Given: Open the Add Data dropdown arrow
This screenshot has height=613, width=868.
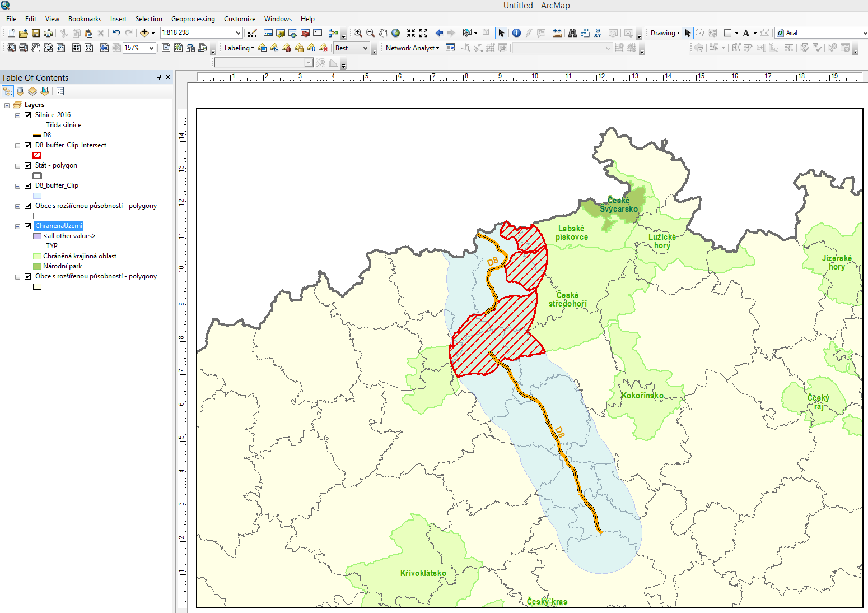Looking at the screenshot, I should [153, 33].
